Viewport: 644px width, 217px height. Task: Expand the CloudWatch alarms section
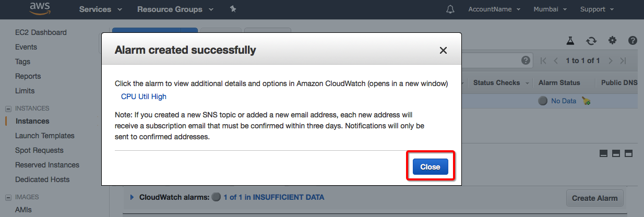(132, 197)
